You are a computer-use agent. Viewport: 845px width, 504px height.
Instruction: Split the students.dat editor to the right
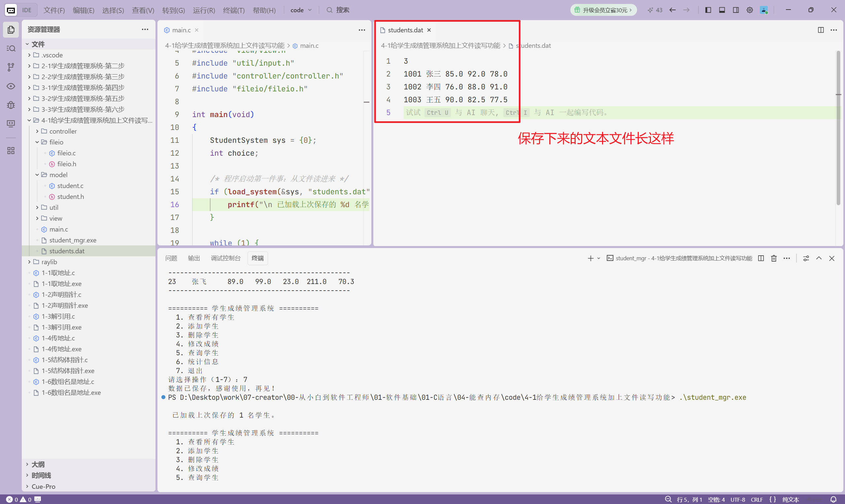point(821,30)
